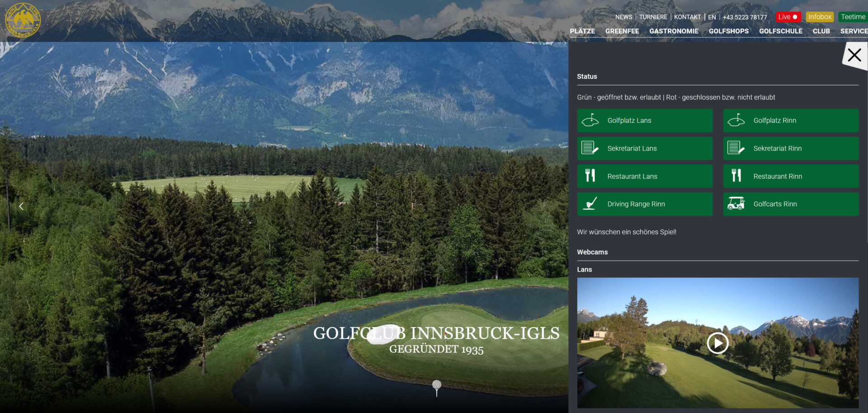Click the Sekretariat Rinn notepad icon
Screen dimensions: 868x413
[736, 148]
